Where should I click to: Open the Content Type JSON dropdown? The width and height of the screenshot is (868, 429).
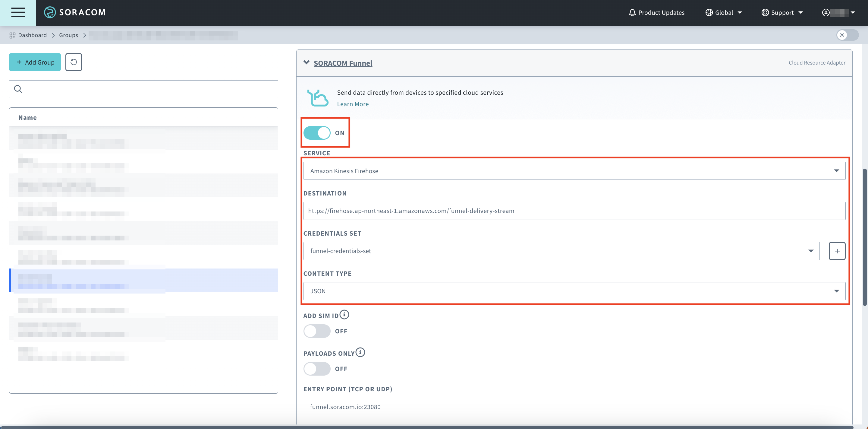pos(574,291)
